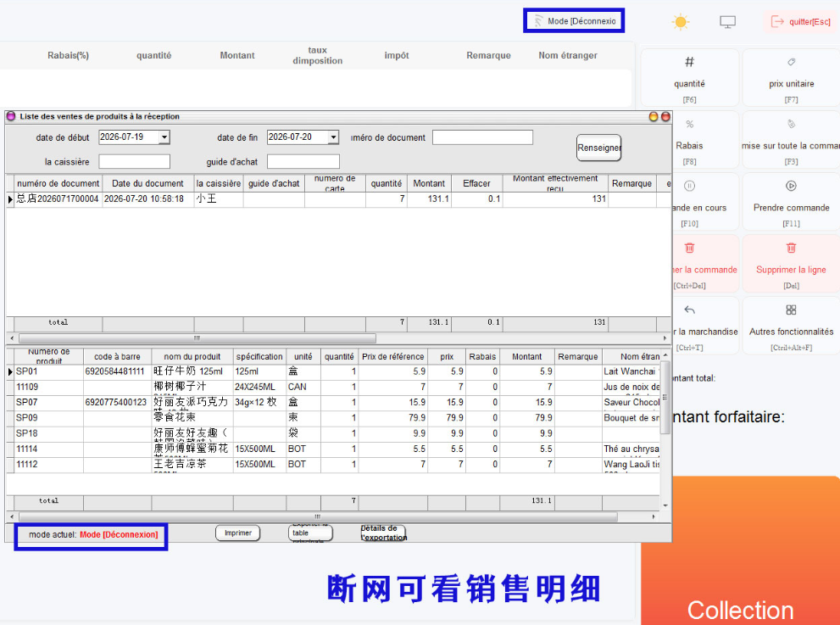840x625 pixels.
Task: Click the yellow minimize button of sales list
Action: click(653, 116)
